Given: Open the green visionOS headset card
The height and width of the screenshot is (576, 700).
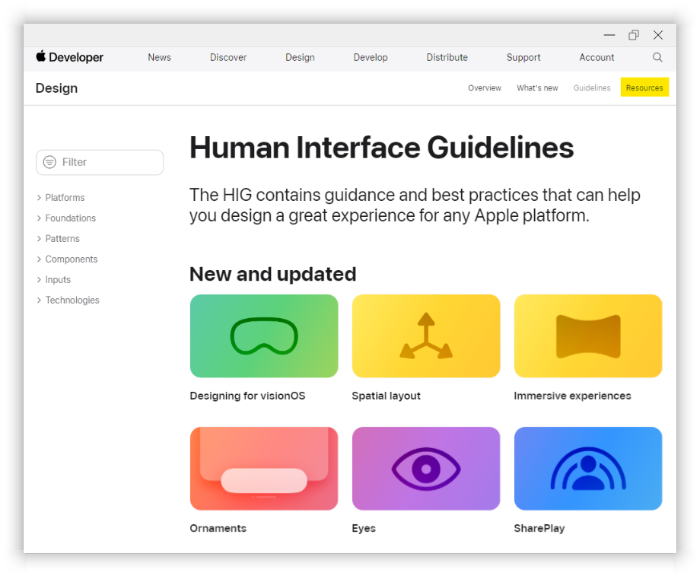Looking at the screenshot, I should click(264, 336).
